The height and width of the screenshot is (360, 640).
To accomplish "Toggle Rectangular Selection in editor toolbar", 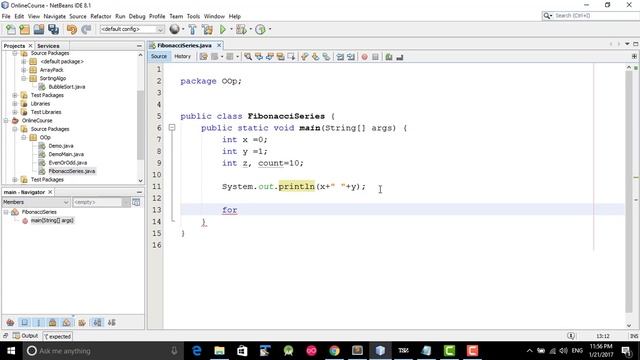I will pyautogui.click(x=291, y=57).
